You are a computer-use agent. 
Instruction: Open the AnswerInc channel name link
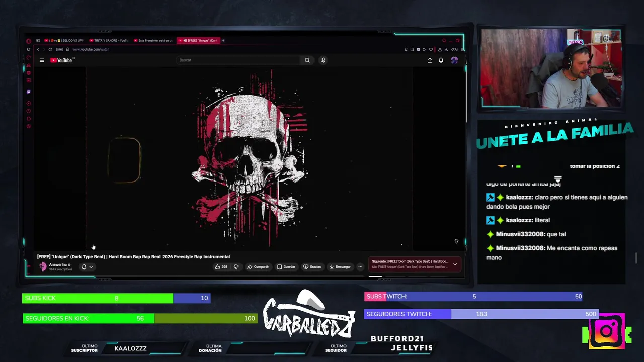pyautogui.click(x=58, y=265)
